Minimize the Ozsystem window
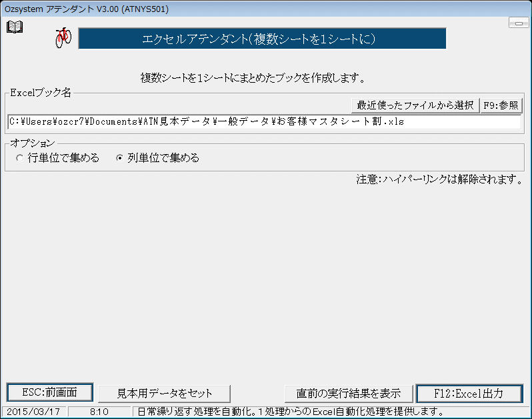 point(519,23)
